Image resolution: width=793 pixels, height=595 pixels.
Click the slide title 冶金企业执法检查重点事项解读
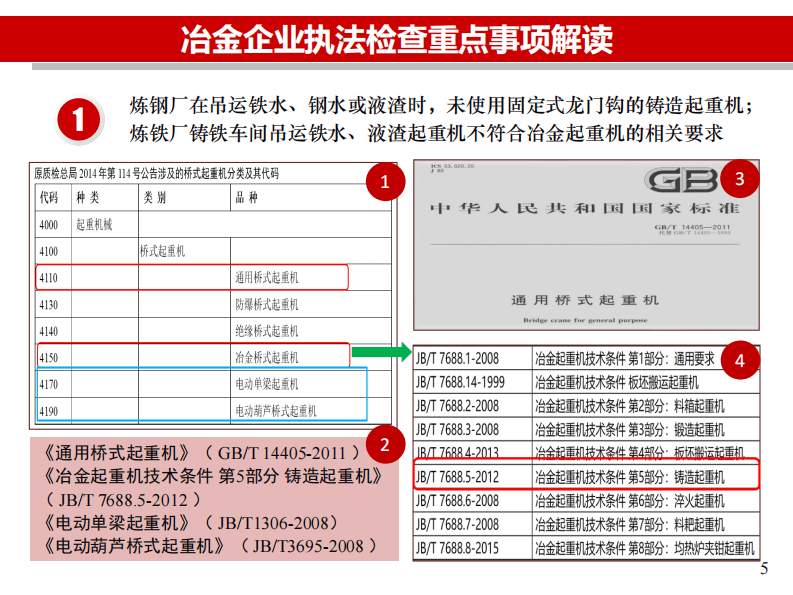coord(396,39)
